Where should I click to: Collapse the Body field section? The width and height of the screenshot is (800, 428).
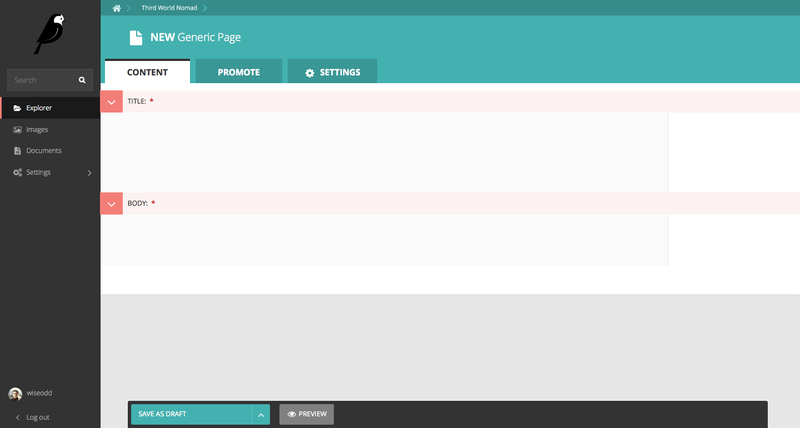point(112,204)
